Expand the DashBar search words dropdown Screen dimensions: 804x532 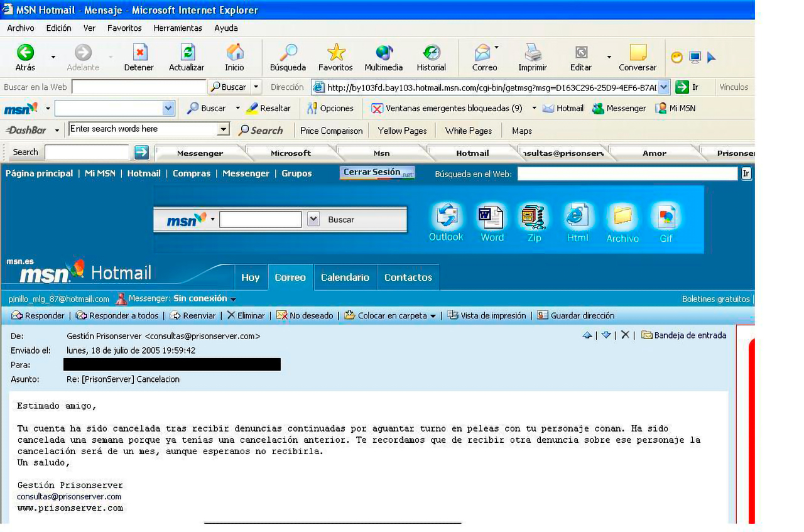click(223, 129)
